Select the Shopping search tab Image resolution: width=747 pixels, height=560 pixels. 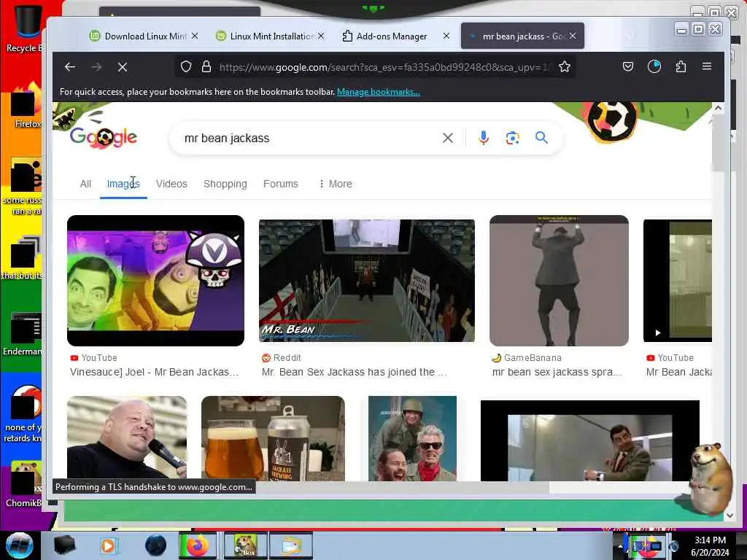pyautogui.click(x=225, y=184)
